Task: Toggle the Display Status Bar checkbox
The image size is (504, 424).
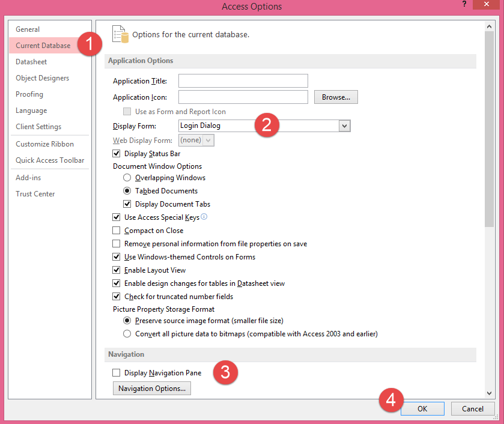Action: tap(117, 154)
